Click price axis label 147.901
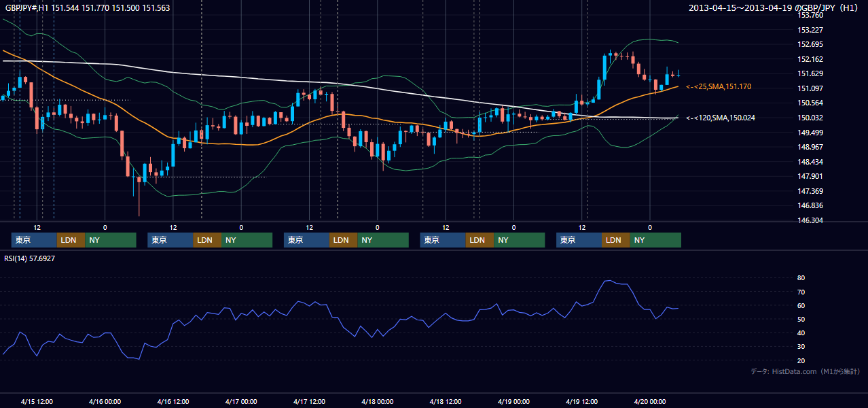The height and width of the screenshot is (408, 868). 811,176
